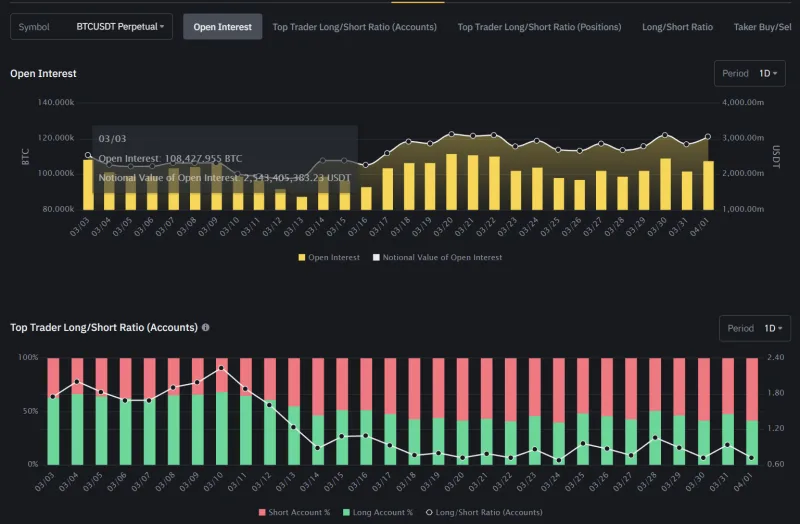
Task: Select the Open Interest tab
Action: click(x=222, y=27)
